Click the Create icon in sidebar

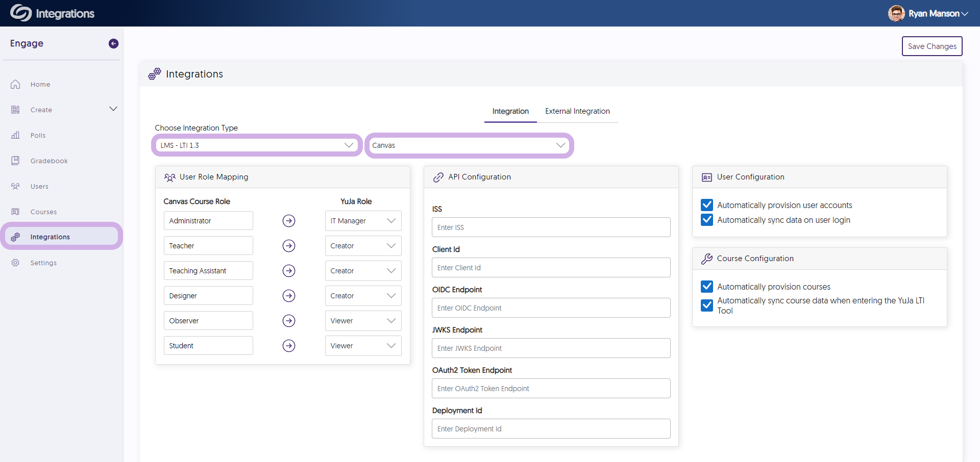[15, 110]
